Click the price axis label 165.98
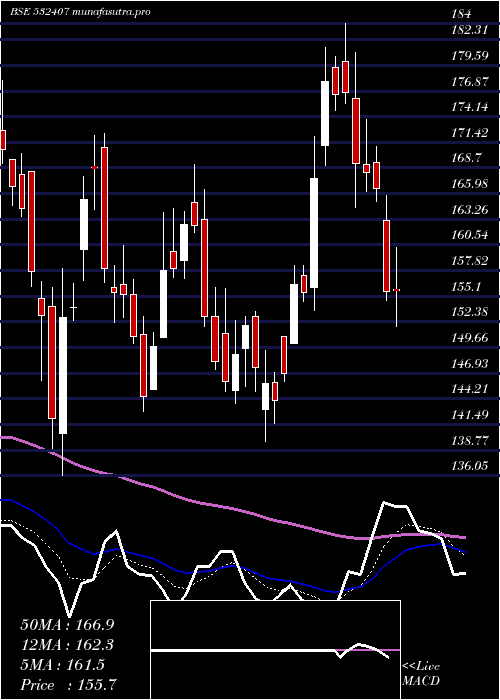The image size is (500, 700). tap(469, 184)
